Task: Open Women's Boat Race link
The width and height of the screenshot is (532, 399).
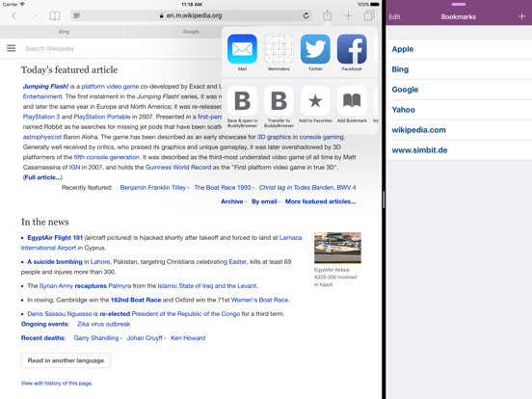Action: tap(259, 300)
